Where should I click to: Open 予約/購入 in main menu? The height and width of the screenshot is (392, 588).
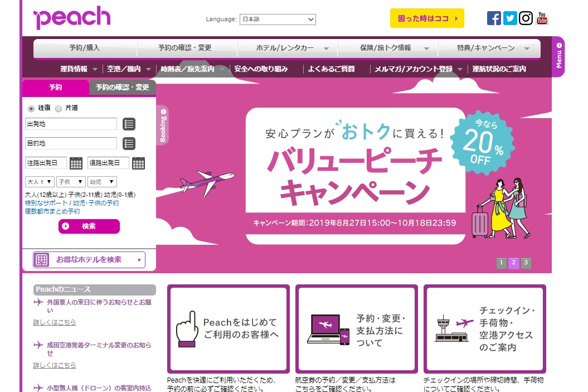[x=85, y=48]
